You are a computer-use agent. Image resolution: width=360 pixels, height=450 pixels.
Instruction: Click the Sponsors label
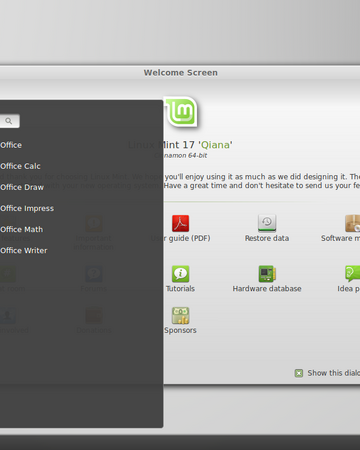(180, 330)
